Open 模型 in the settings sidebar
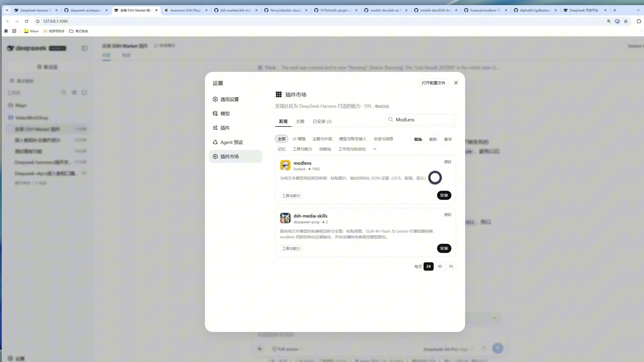This screenshot has width=644, height=362. pos(235,113)
